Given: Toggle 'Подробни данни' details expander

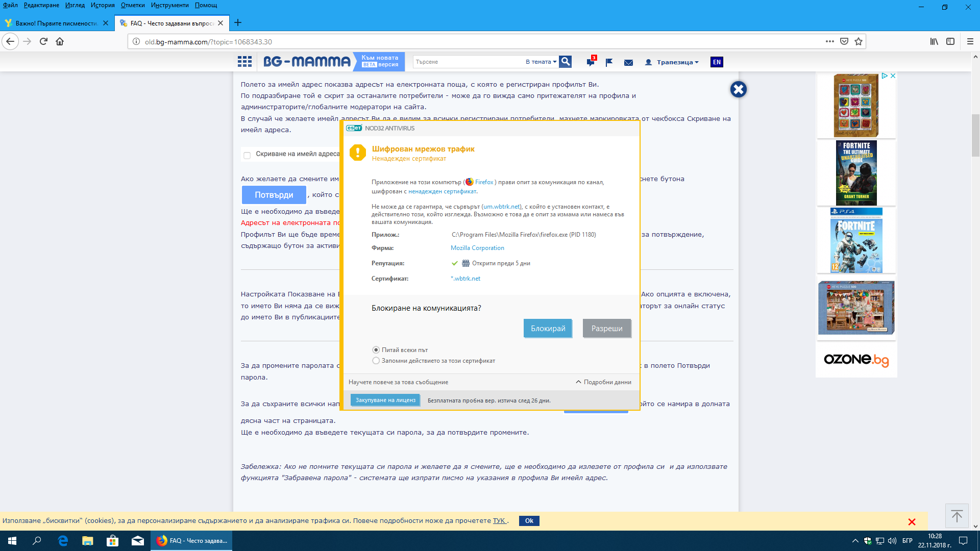Looking at the screenshot, I should (603, 382).
